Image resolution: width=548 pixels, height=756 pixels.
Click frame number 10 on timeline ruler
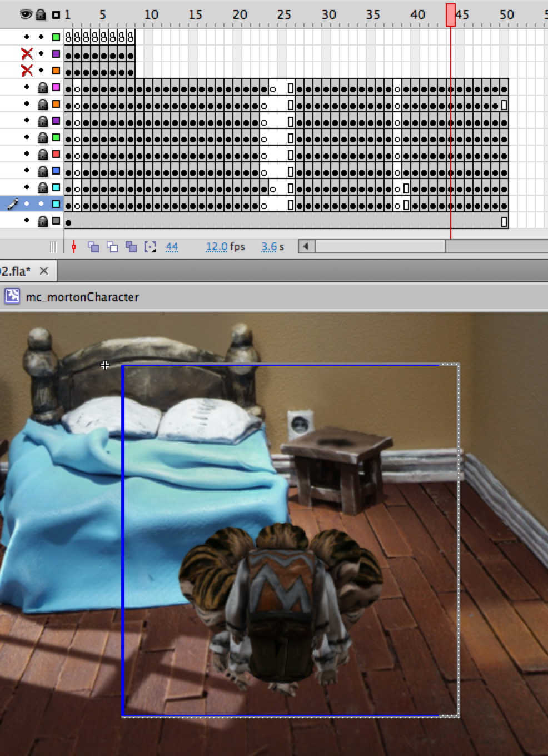pyautogui.click(x=151, y=14)
